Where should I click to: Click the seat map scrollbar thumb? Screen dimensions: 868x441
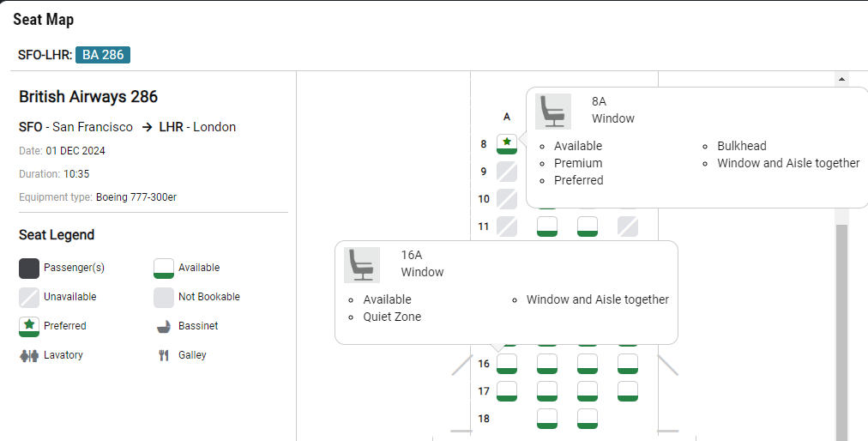[x=841, y=332]
